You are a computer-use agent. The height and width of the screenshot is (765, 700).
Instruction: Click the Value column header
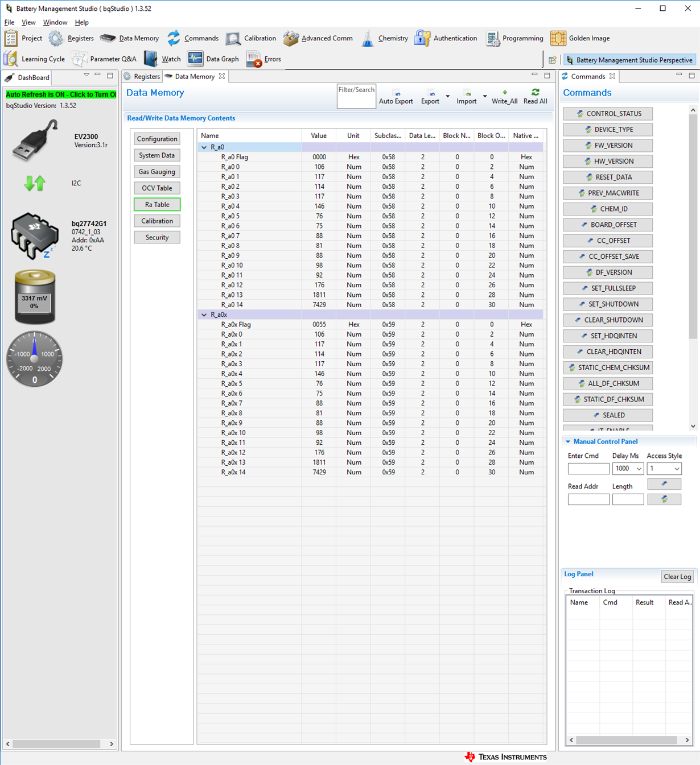coord(319,136)
